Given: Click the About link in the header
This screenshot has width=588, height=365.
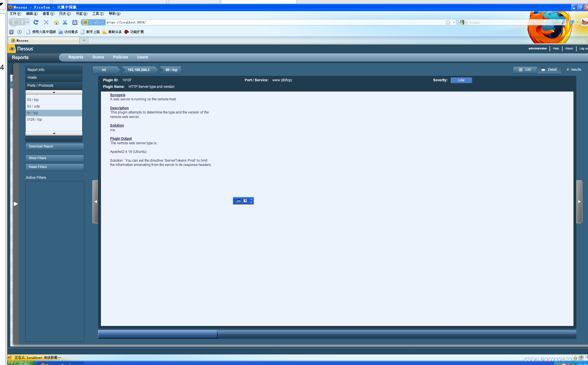Looking at the screenshot, I should click(x=569, y=48).
